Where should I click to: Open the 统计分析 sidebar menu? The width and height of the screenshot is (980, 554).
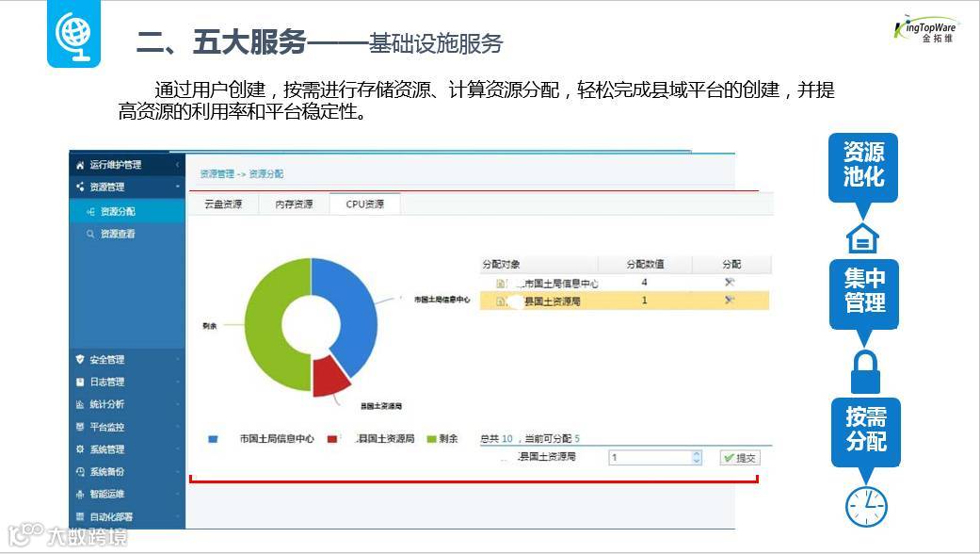tap(127, 404)
